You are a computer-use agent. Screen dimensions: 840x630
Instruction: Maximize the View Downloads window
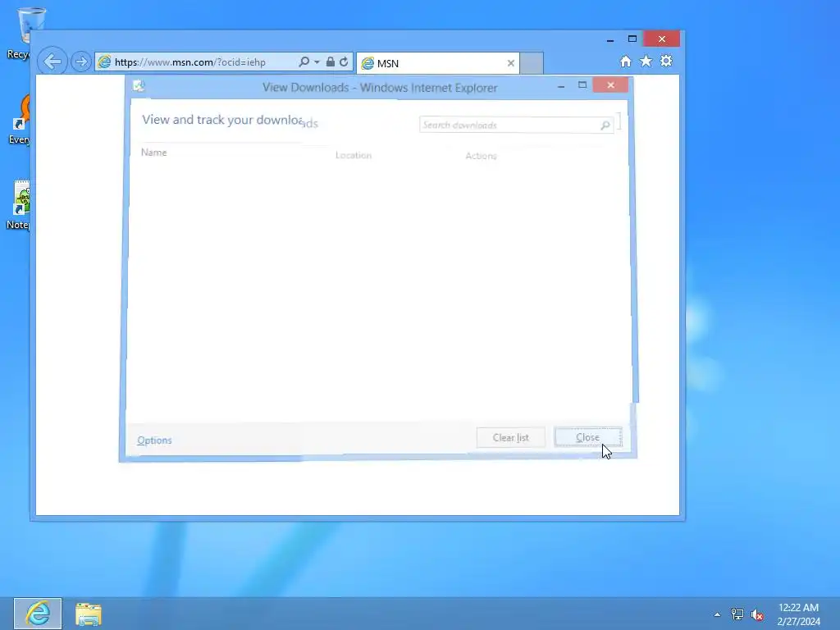582,85
